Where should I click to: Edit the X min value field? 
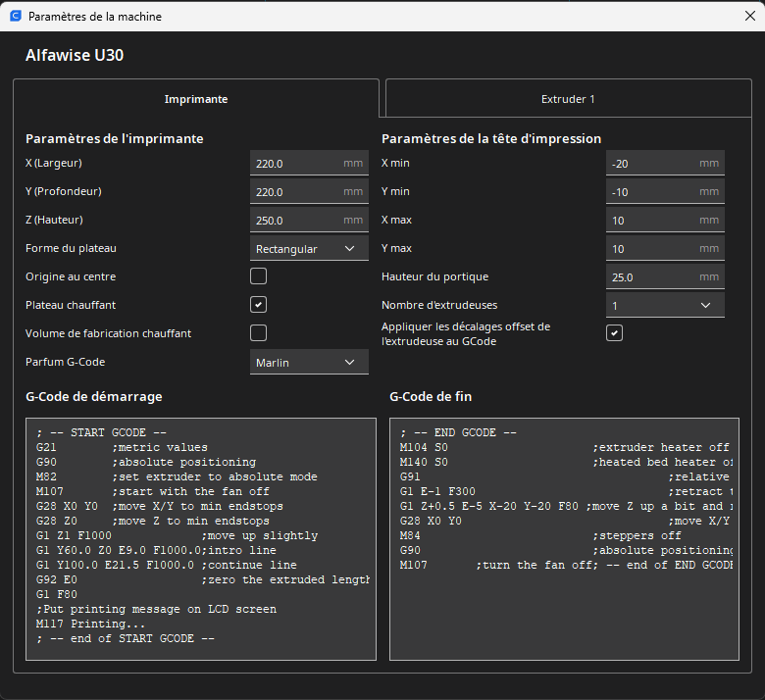665,163
